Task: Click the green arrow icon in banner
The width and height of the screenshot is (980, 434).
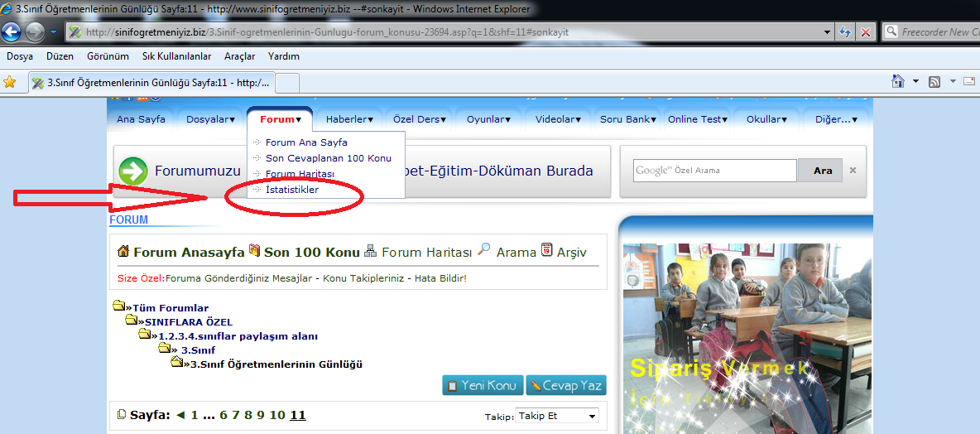Action: (x=133, y=171)
